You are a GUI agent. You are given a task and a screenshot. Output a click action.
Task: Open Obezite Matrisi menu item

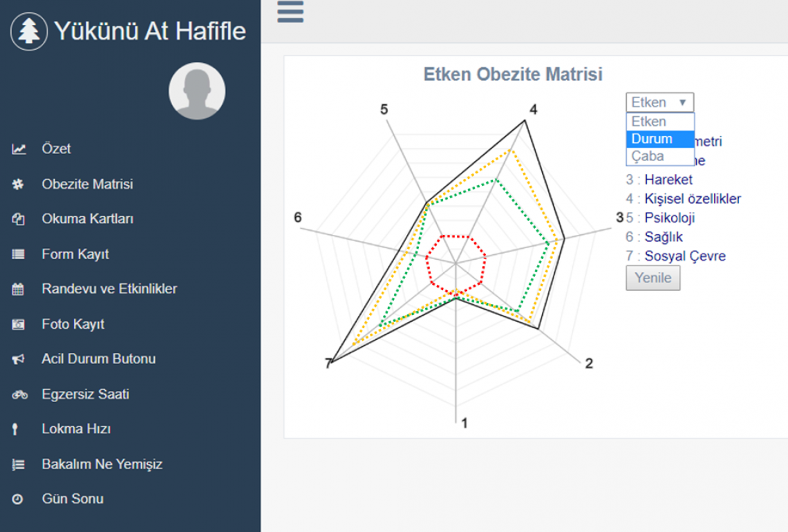click(87, 184)
